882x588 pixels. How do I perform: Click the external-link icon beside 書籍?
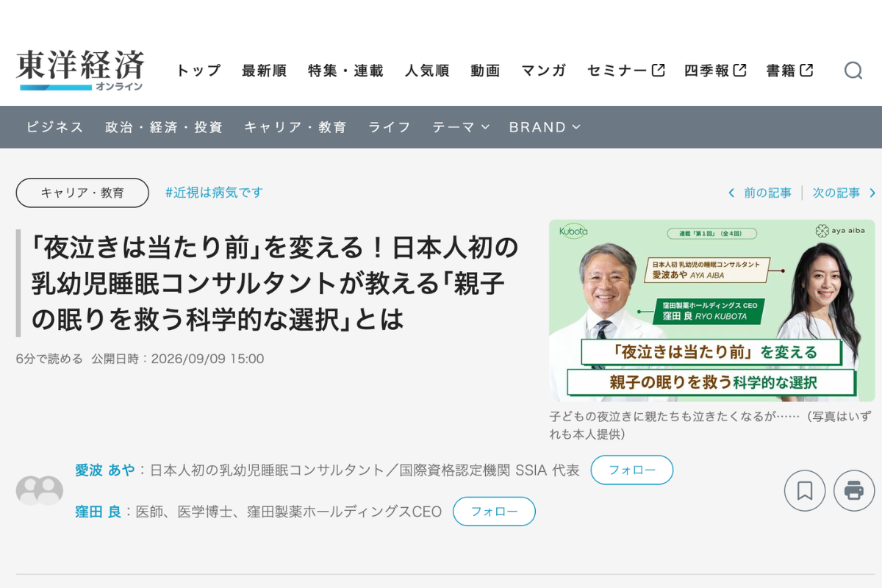point(806,71)
